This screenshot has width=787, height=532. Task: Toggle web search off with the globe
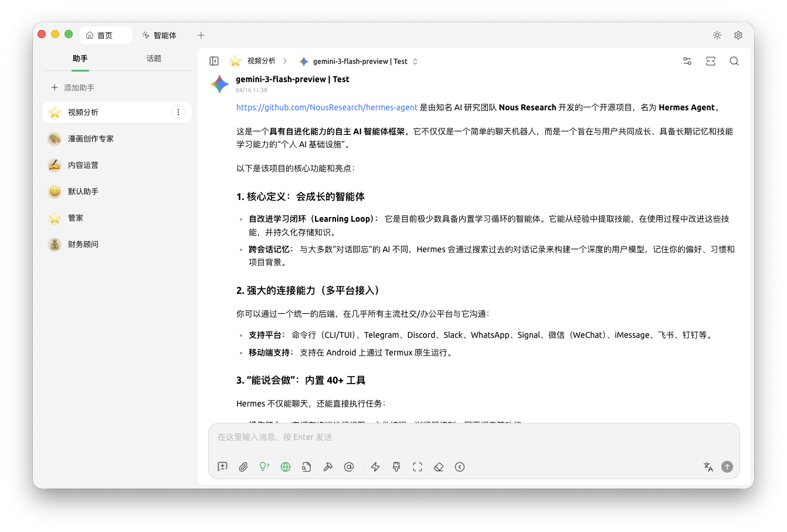[285, 466]
